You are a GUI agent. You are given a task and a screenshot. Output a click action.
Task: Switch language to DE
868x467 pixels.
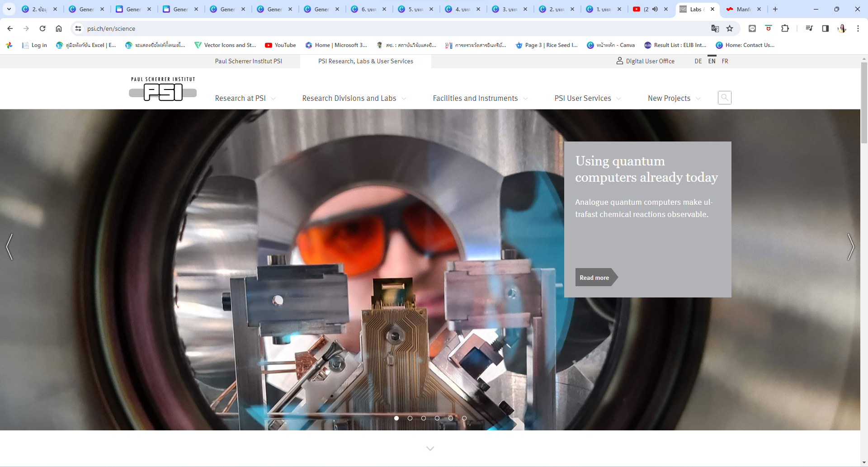pos(698,61)
